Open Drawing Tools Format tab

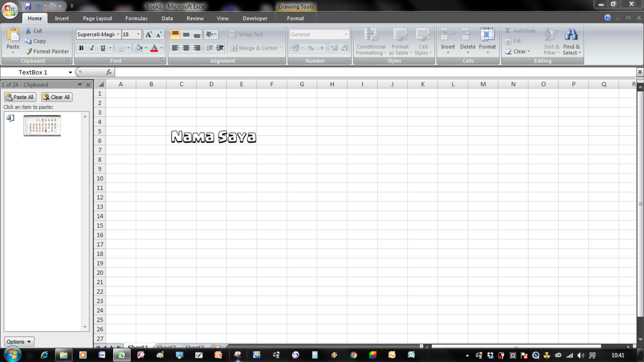pyautogui.click(x=295, y=18)
